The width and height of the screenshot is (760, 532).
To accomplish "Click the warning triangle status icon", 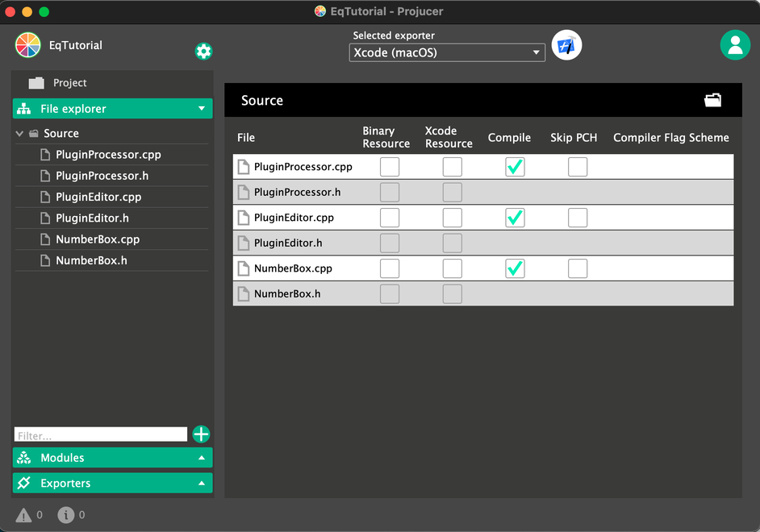I will pyautogui.click(x=23, y=514).
